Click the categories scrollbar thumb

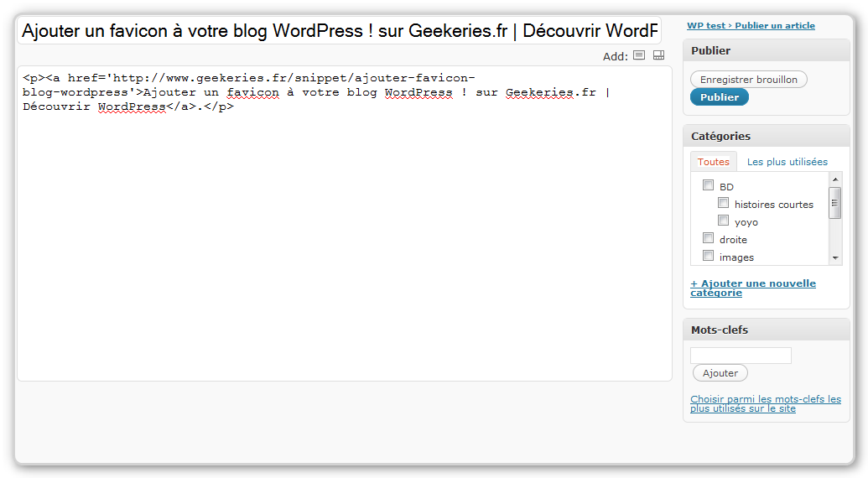tap(834, 202)
